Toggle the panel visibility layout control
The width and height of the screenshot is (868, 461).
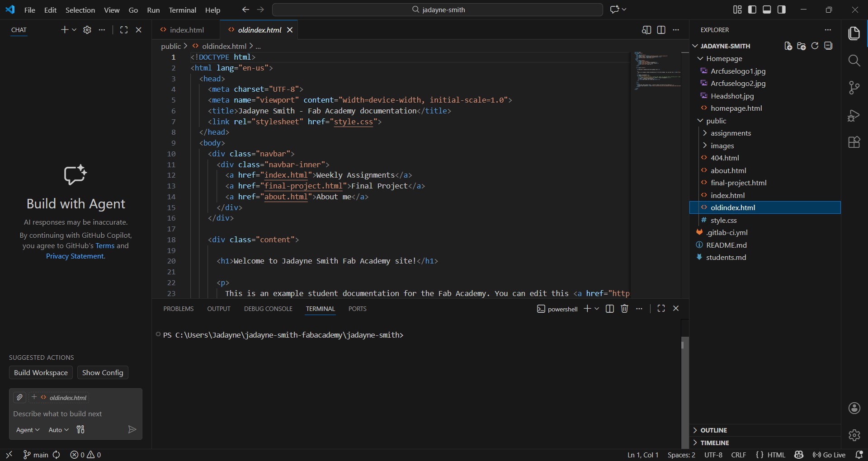(767, 9)
